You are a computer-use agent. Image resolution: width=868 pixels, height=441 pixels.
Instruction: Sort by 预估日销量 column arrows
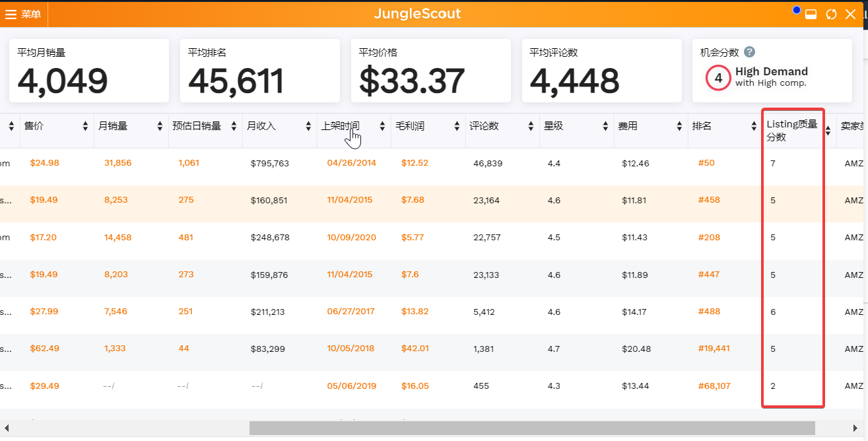point(234,126)
